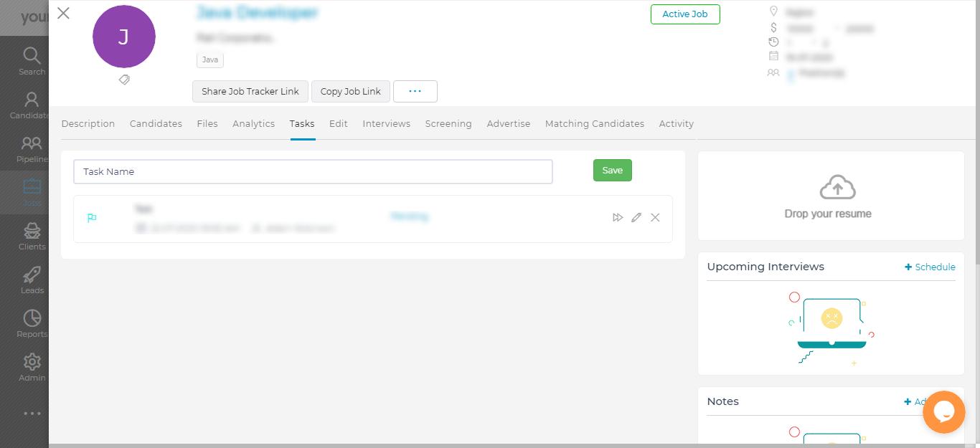Viewport: 980px width, 448px height.
Task: Open Pipeline in the sidebar
Action: (32, 148)
